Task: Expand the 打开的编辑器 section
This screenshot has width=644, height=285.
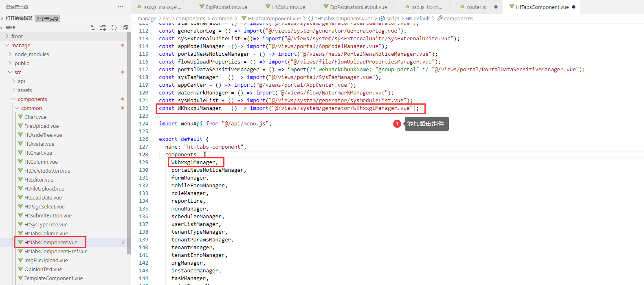Action: [2, 18]
